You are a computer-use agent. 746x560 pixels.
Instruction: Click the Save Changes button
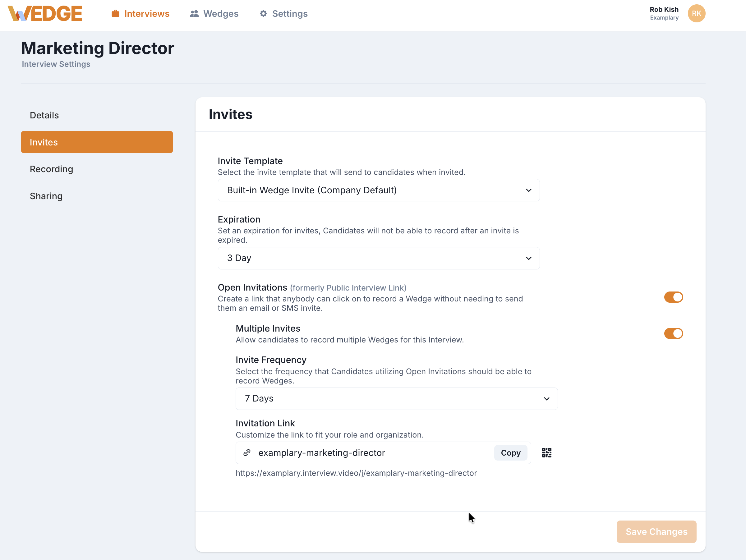656,532
